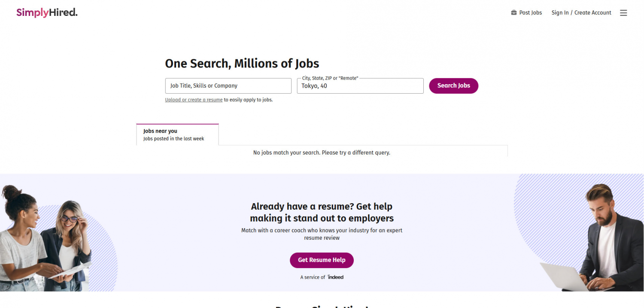This screenshot has width=644, height=308.
Task: Click the Search Jobs button
Action: (x=454, y=86)
